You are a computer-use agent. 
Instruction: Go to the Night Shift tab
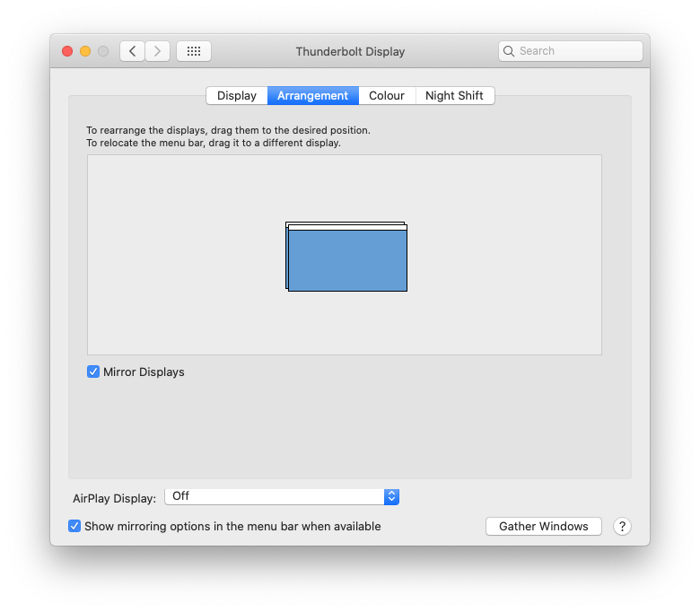[x=454, y=95]
